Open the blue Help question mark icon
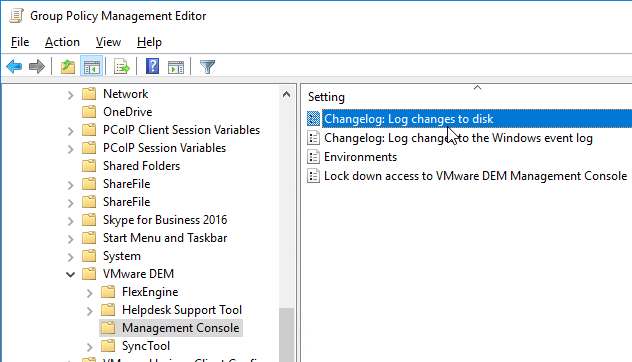The image size is (632, 362). tap(152, 66)
